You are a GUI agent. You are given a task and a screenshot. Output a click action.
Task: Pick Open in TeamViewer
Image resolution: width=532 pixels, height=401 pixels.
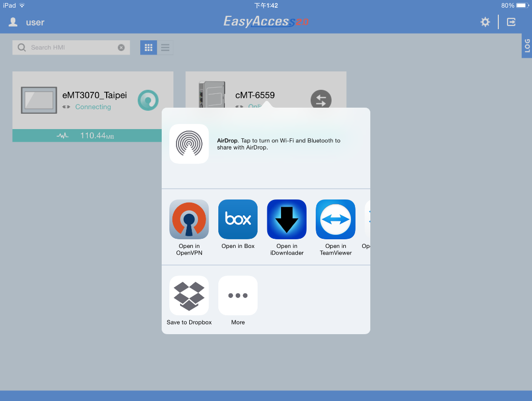pyautogui.click(x=336, y=219)
